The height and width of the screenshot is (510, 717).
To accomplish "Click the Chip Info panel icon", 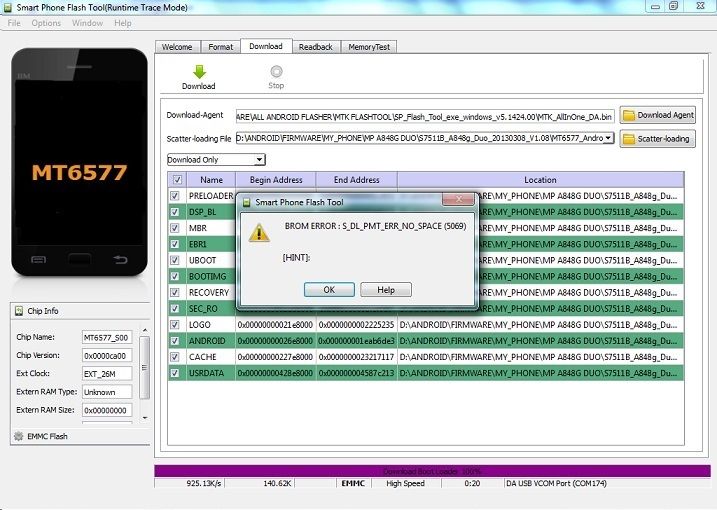I will click(19, 311).
